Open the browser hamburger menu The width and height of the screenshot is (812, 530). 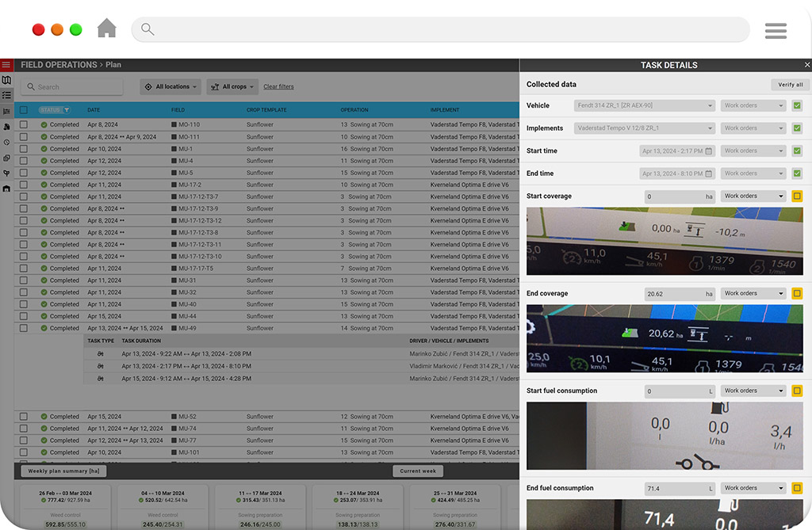point(776,31)
